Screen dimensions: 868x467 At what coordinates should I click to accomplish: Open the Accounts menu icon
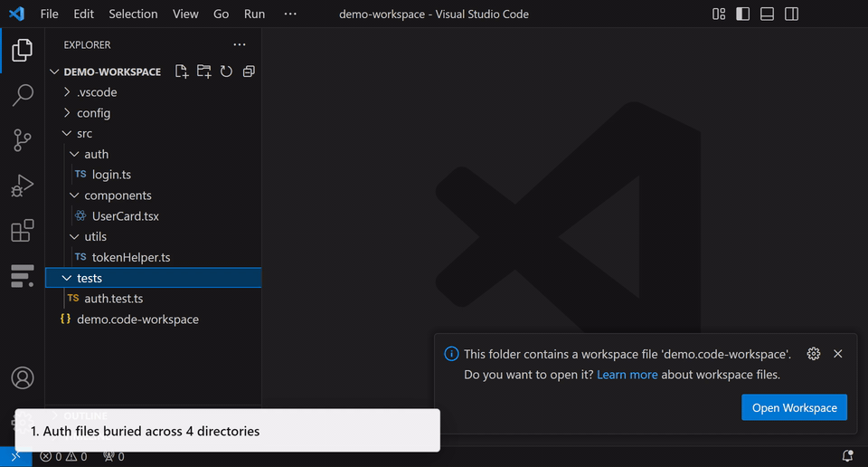pyautogui.click(x=22, y=377)
